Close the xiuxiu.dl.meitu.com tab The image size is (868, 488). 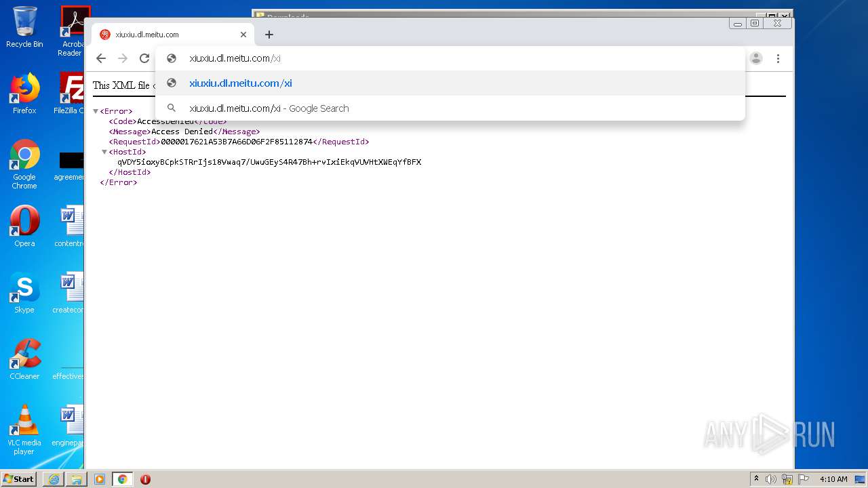[243, 35]
